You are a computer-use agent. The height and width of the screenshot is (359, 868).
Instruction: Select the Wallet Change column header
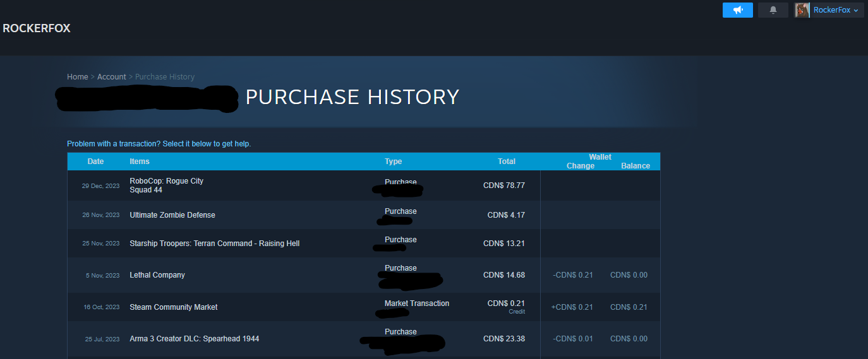coord(581,166)
